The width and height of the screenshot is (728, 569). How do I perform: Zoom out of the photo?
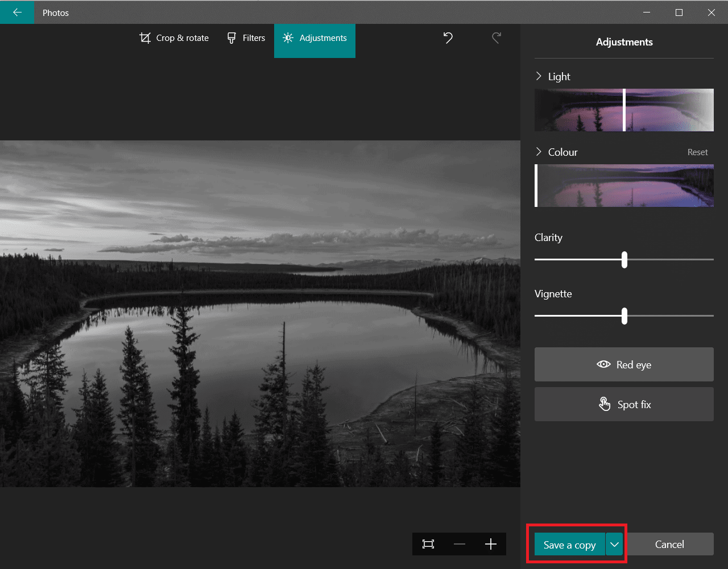460,544
